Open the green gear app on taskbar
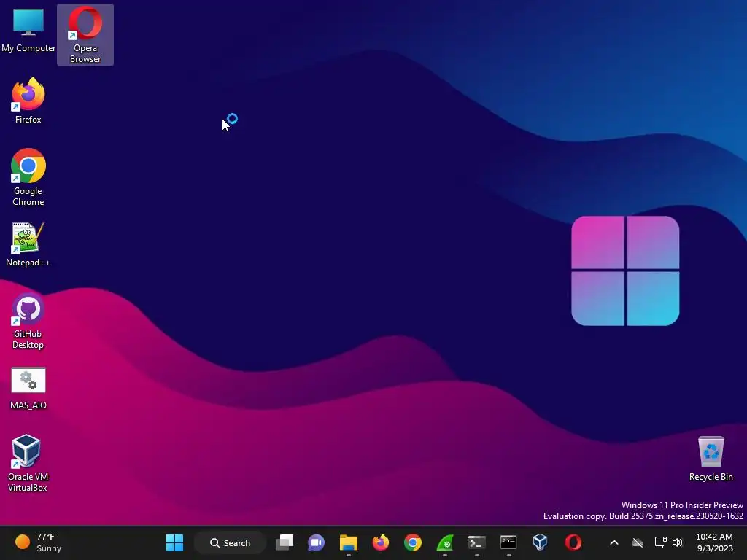Image resolution: width=747 pixels, height=560 pixels. click(444, 542)
